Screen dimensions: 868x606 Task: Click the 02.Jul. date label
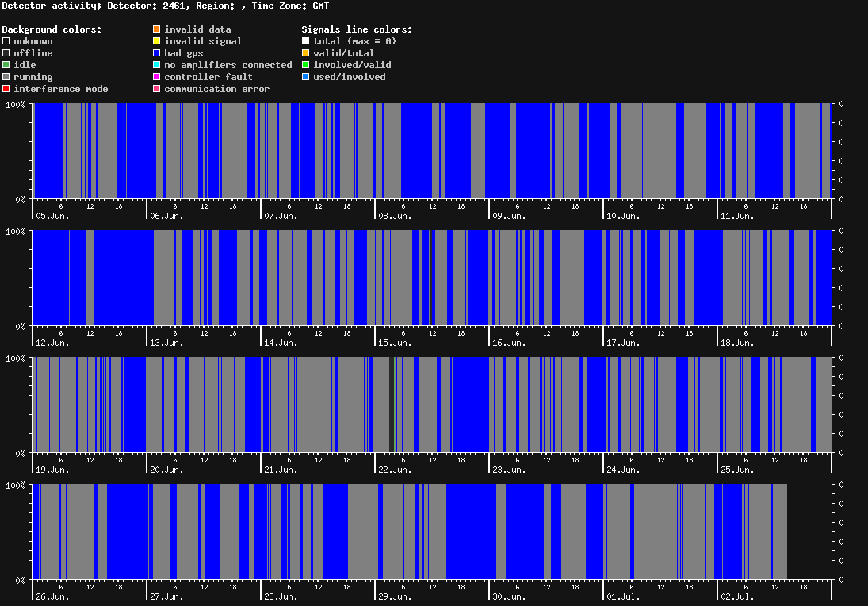(x=737, y=596)
